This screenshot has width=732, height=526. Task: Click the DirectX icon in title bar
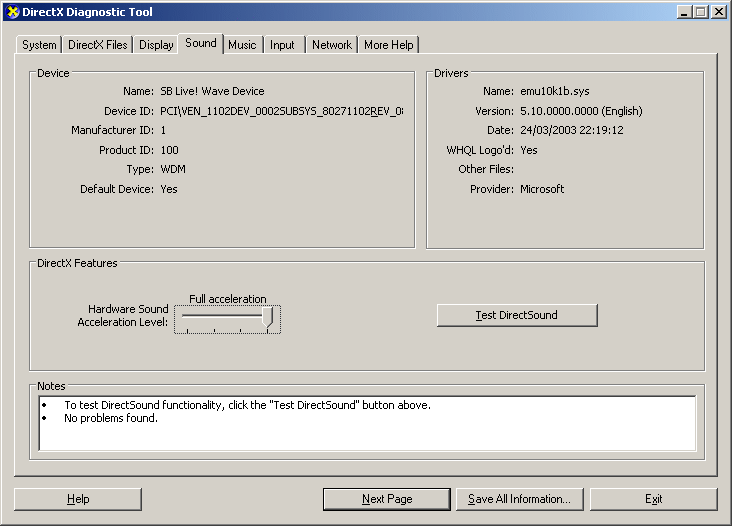click(13, 12)
